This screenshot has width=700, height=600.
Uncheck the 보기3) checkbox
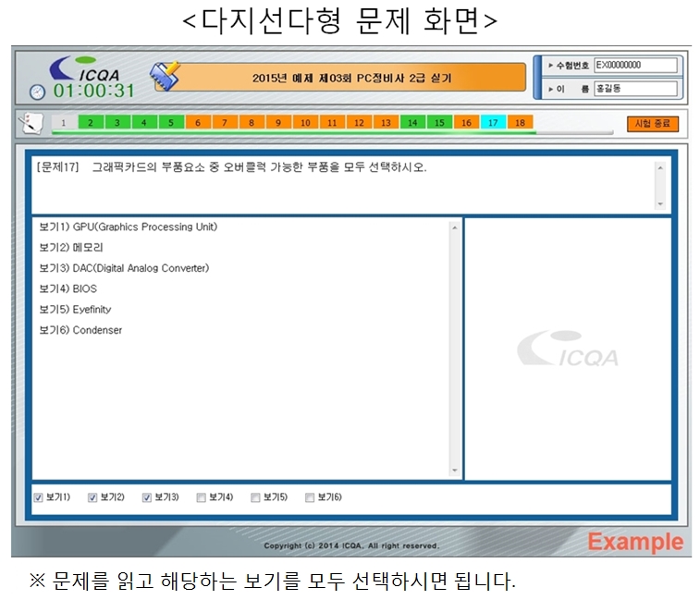[147, 497]
